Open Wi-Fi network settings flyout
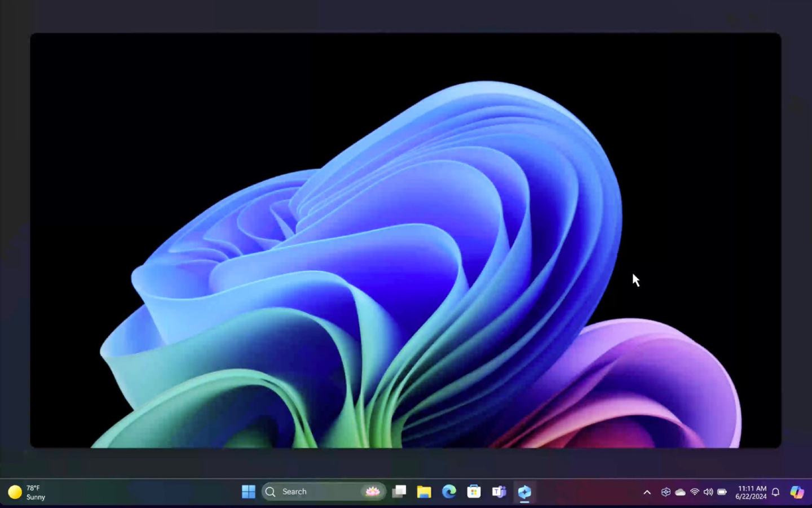 tap(695, 492)
